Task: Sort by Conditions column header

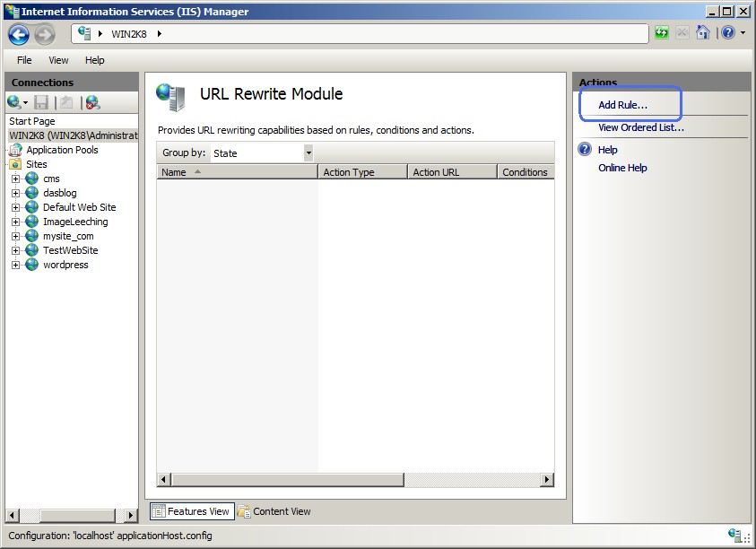Action: pyautogui.click(x=526, y=171)
